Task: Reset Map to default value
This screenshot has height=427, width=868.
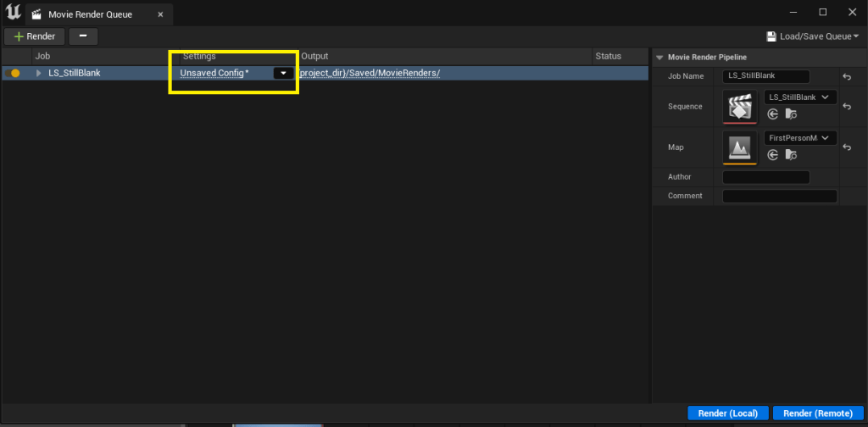Action: pos(846,148)
